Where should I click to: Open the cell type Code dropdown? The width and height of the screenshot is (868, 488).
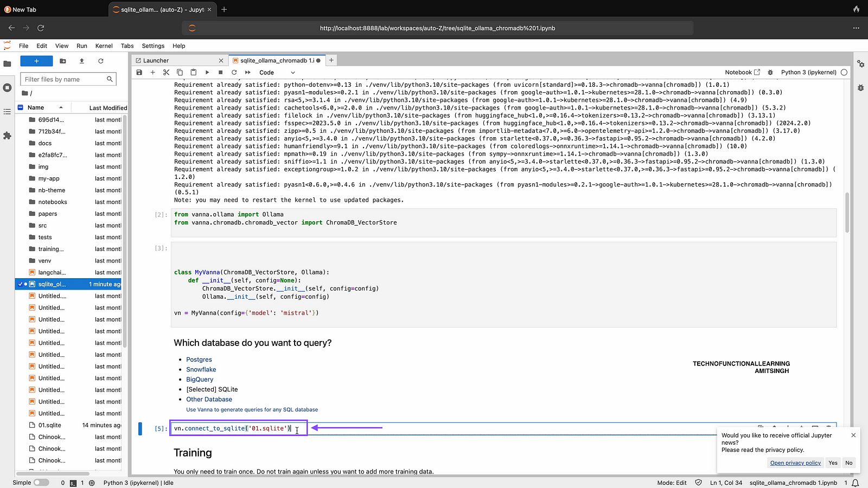tap(277, 72)
